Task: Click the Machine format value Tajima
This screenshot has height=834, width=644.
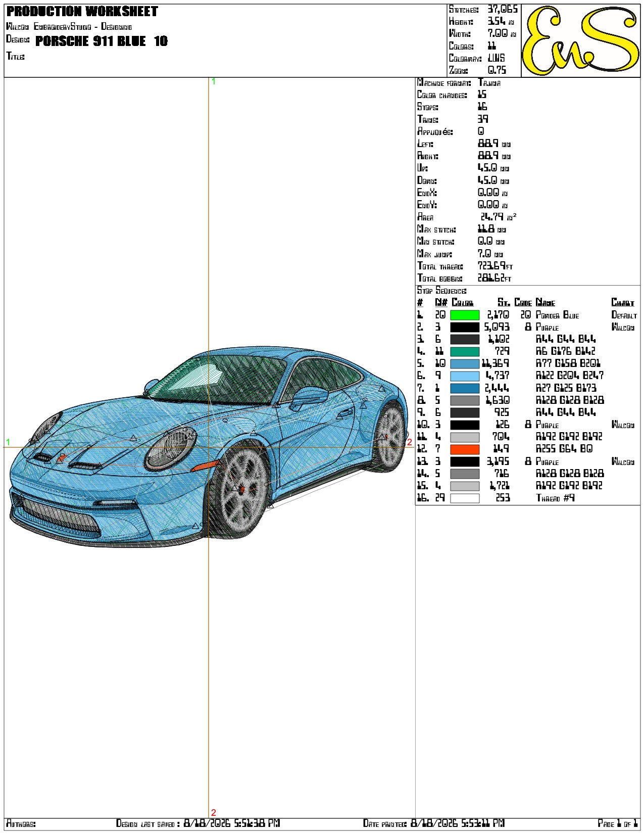Action: 489,82
